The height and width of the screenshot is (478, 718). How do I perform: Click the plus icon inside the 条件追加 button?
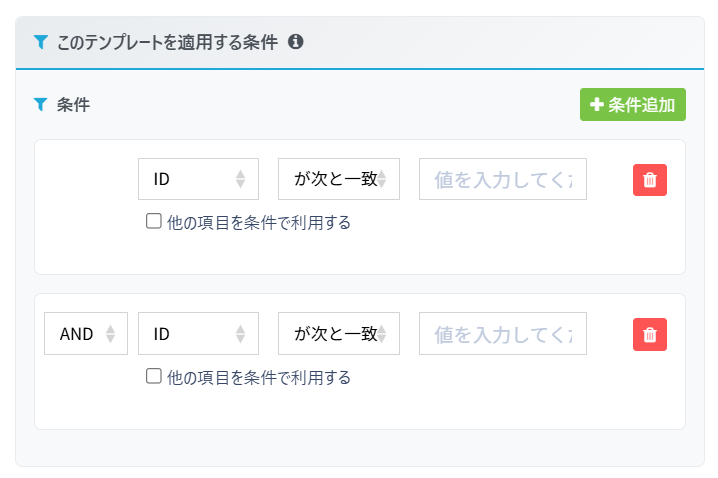[597, 104]
